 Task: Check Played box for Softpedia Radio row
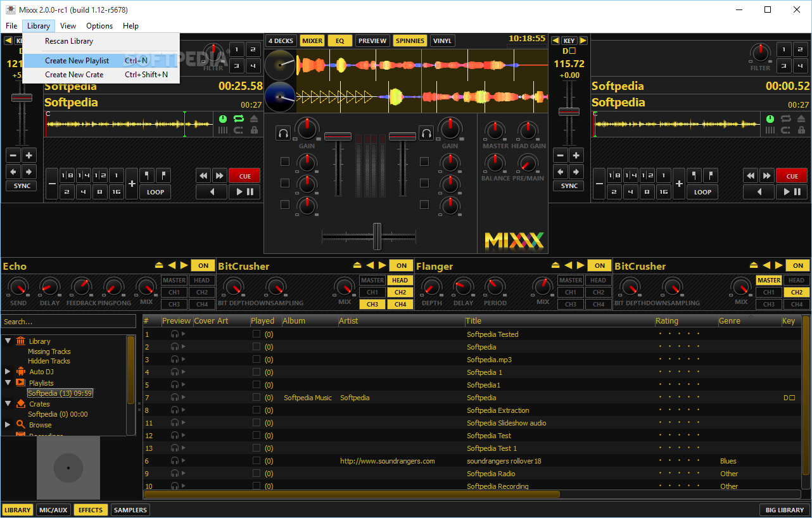coord(257,473)
